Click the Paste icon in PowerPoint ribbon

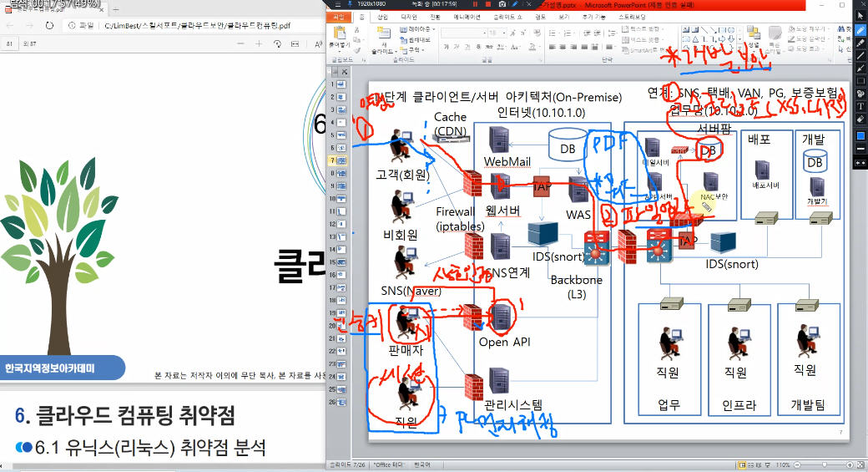pyautogui.click(x=340, y=33)
